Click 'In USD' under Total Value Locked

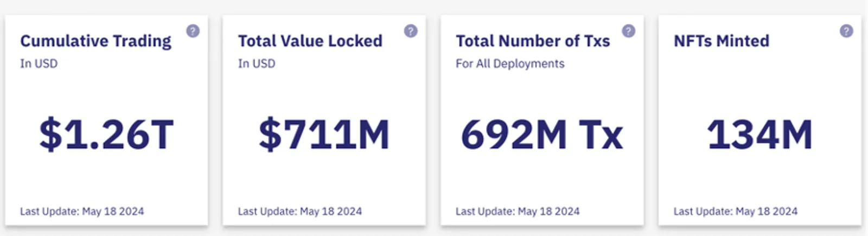tap(257, 63)
